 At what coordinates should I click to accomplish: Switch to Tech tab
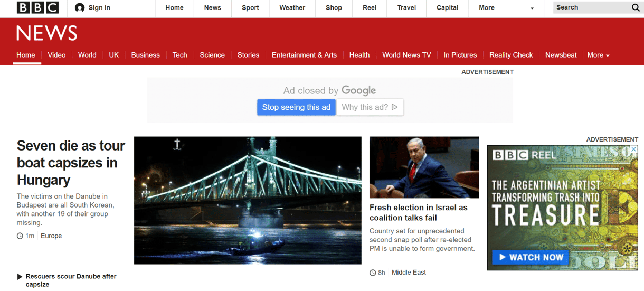point(179,55)
